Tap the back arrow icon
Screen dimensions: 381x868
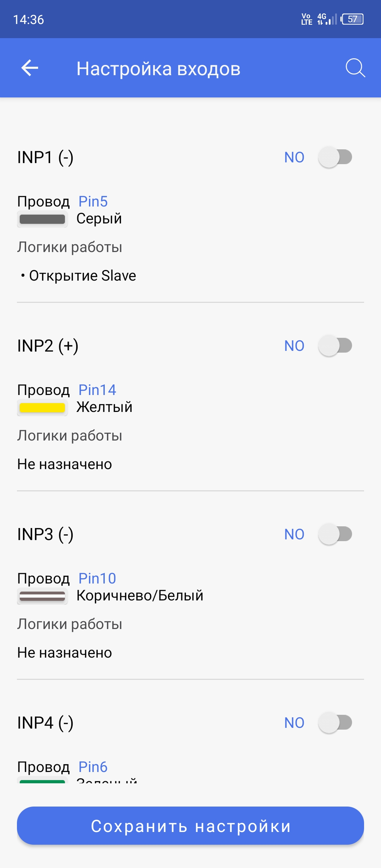(x=30, y=68)
